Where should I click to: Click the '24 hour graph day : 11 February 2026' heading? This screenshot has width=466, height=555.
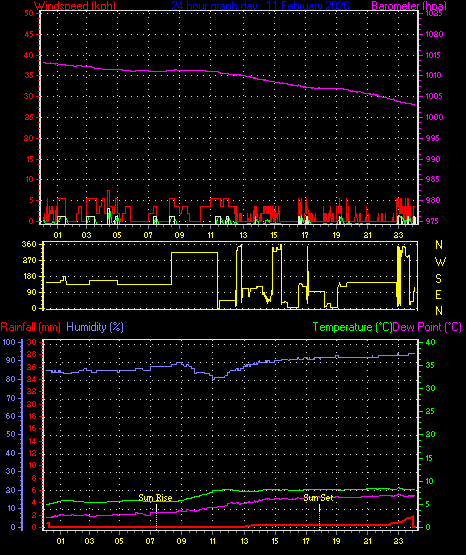(x=260, y=6)
